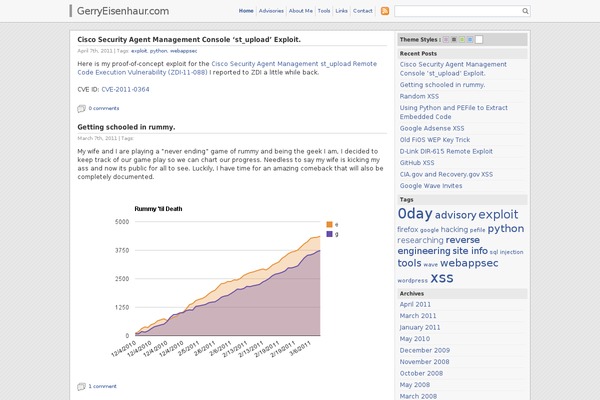
Task: Select the white theme style swatch
Action: click(479, 39)
